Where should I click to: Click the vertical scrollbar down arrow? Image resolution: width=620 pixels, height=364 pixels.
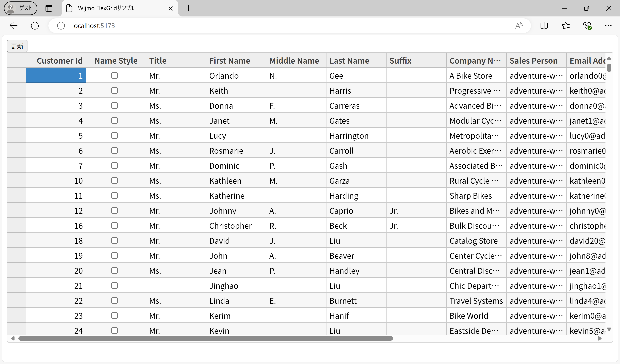609,329
